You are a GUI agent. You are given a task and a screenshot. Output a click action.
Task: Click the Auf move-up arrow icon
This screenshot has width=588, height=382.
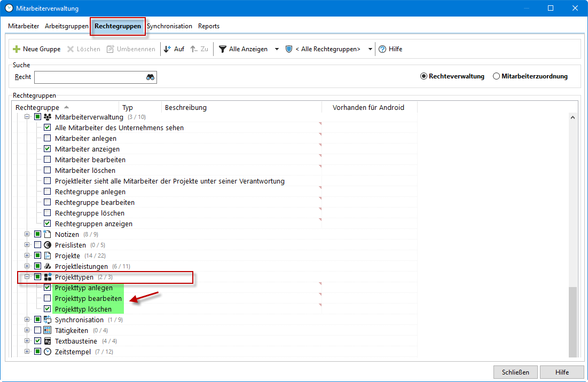point(167,49)
